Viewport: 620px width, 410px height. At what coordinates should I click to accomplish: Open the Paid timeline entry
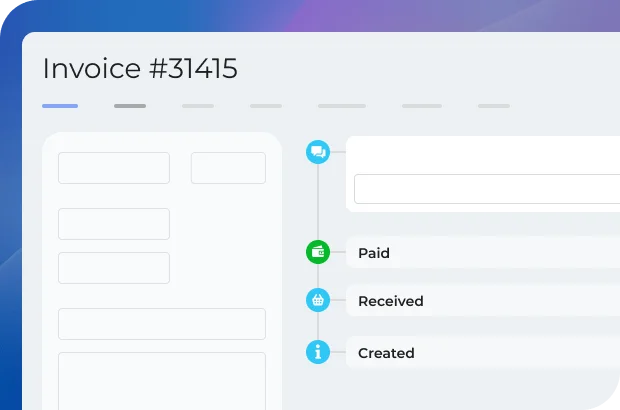pyautogui.click(x=480, y=253)
